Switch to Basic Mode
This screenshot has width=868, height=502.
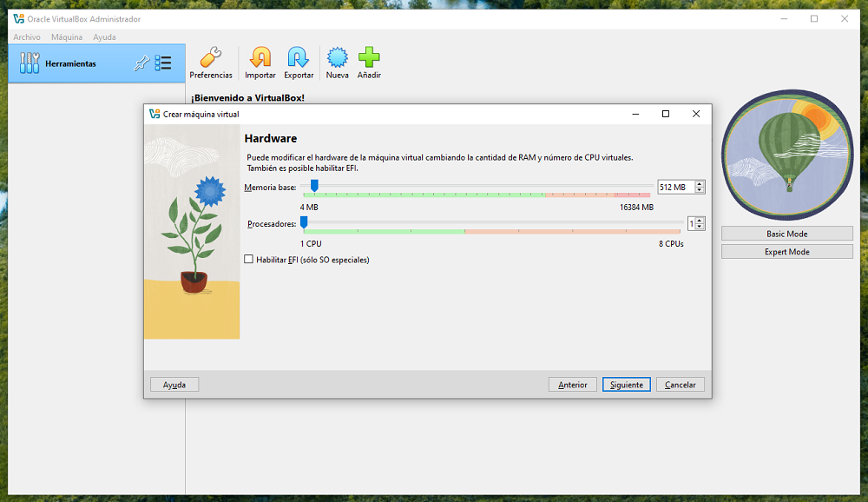pyautogui.click(x=786, y=233)
